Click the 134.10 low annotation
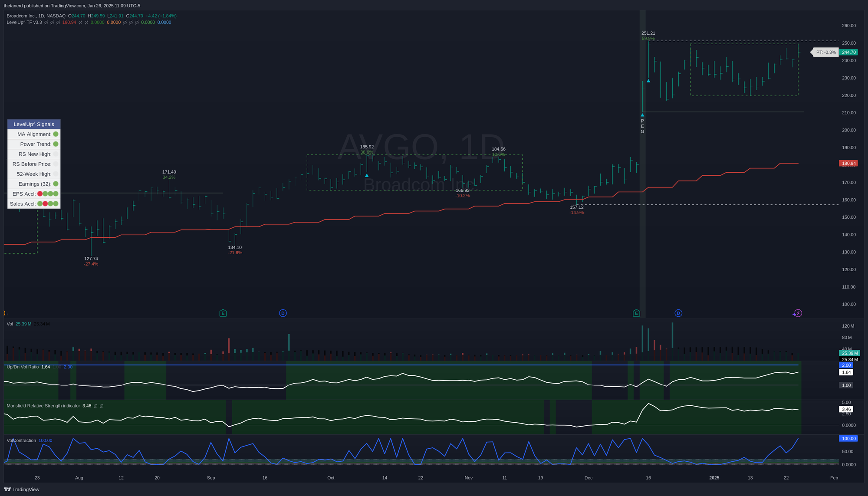Viewport: 868px width, 496px height. (235, 247)
